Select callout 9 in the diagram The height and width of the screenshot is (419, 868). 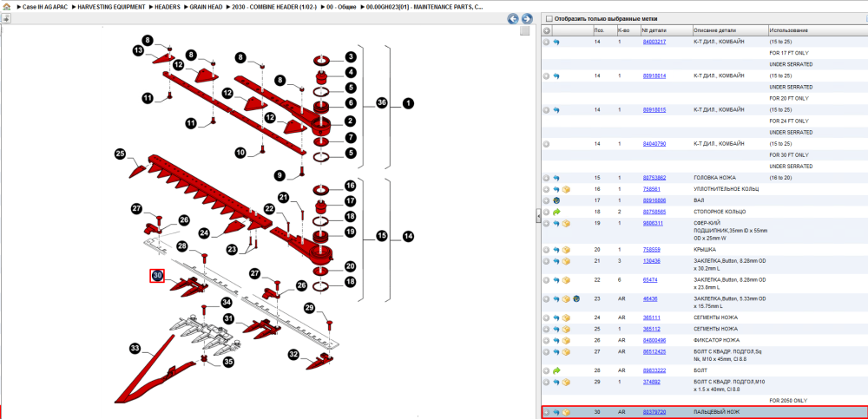[280, 176]
